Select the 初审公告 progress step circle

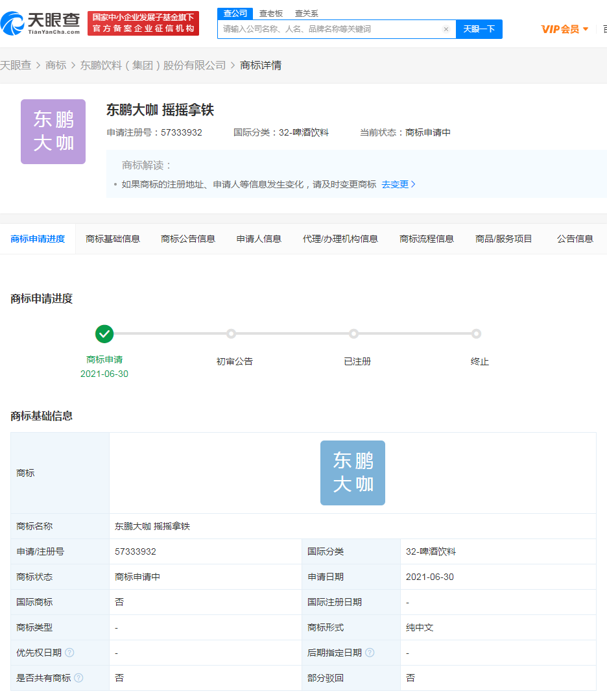tap(231, 334)
